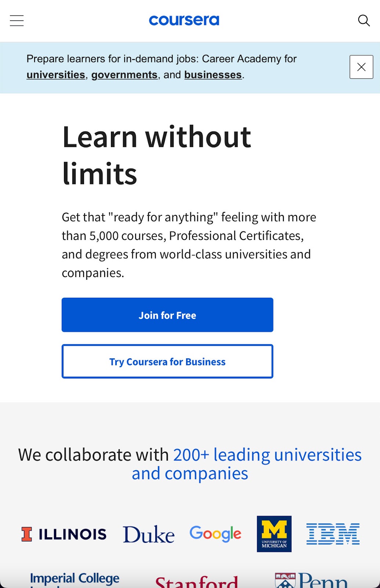Viewport: 380px width, 588px height.
Task: Click the Stanford partner logo
Action: coord(197,581)
